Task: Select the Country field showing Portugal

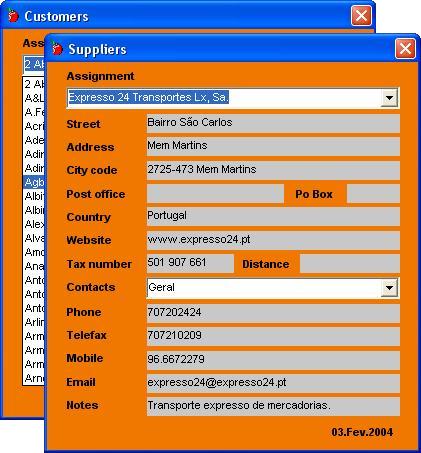Action: [x=273, y=217]
